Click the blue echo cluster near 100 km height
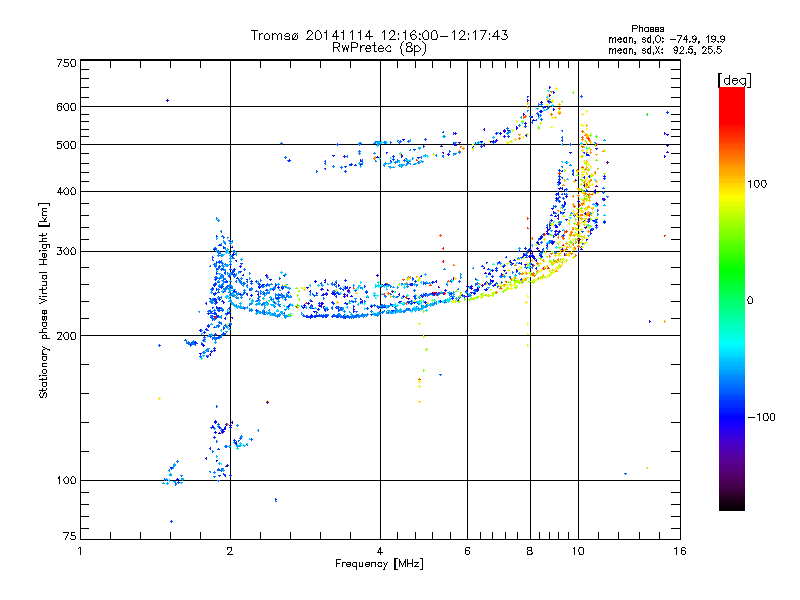This screenshot has width=800, height=600. pos(173,474)
